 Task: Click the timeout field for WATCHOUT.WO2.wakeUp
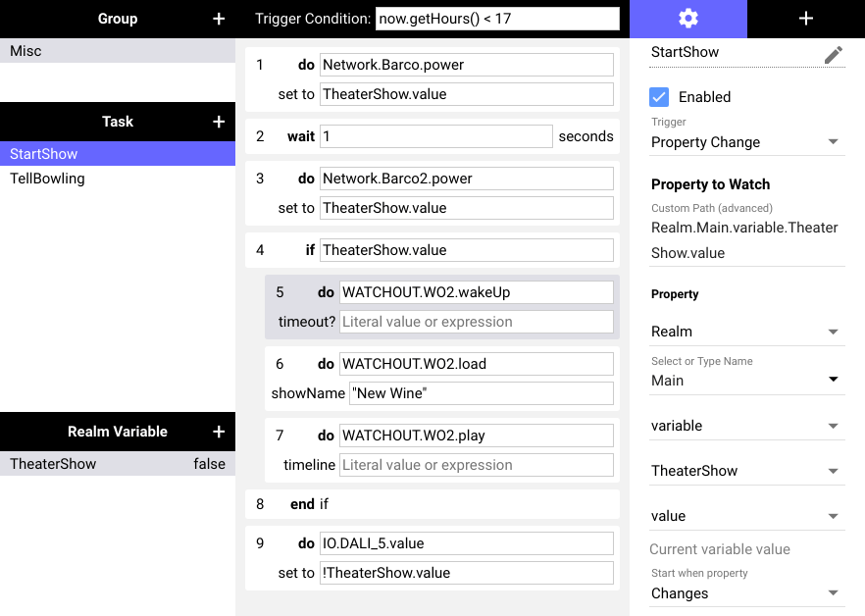(x=476, y=322)
